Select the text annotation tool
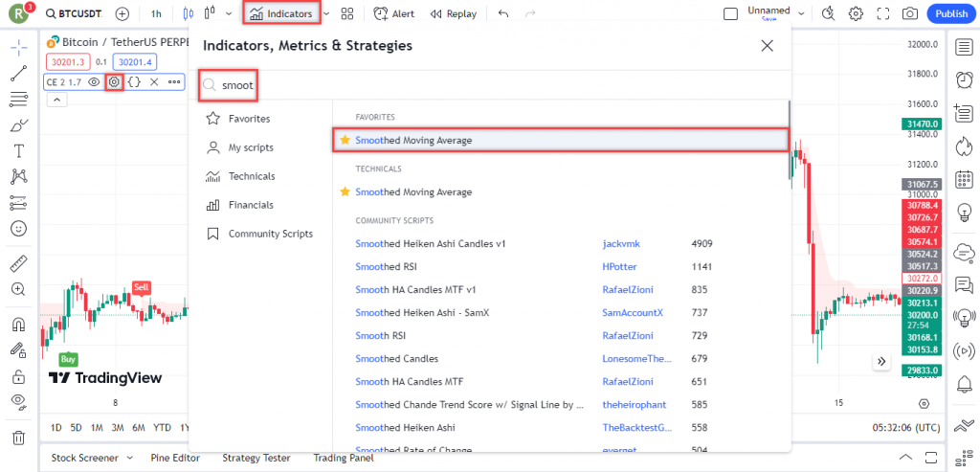 click(19, 151)
